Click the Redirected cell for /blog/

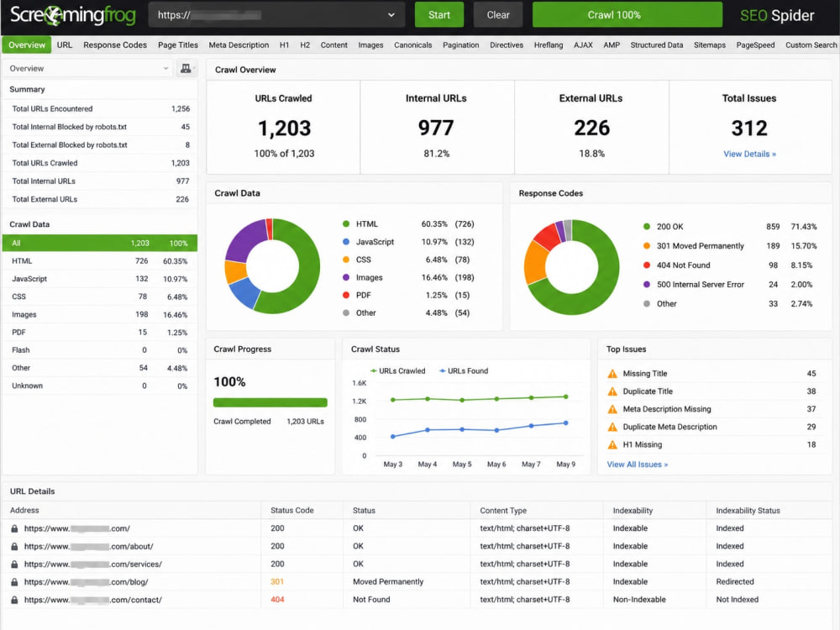pos(735,582)
